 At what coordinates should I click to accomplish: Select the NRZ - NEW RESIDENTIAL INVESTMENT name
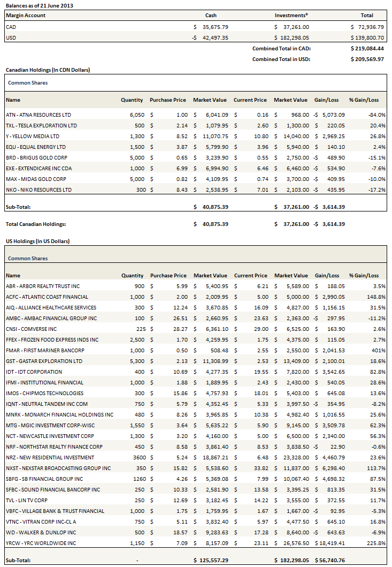click(50, 457)
